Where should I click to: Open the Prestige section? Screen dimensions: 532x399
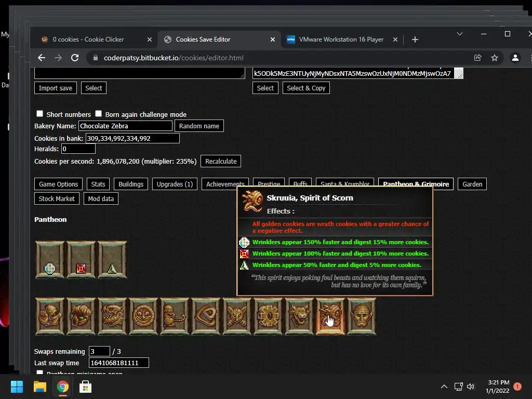(x=269, y=182)
